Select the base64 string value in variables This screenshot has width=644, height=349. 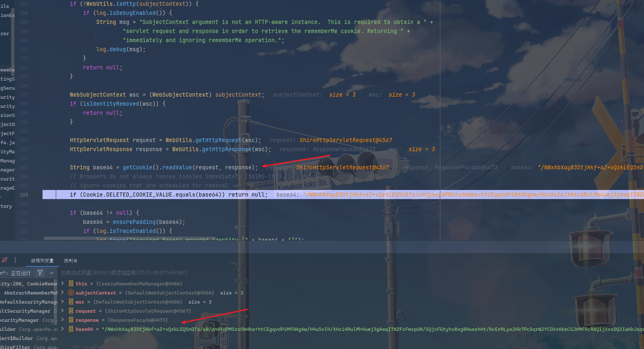(x=373, y=329)
